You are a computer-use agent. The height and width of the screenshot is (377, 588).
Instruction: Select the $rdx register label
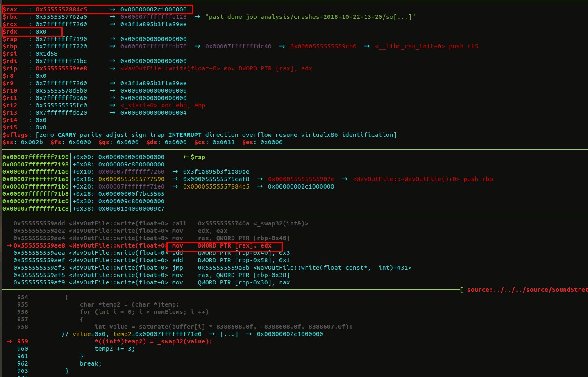[x=10, y=32]
